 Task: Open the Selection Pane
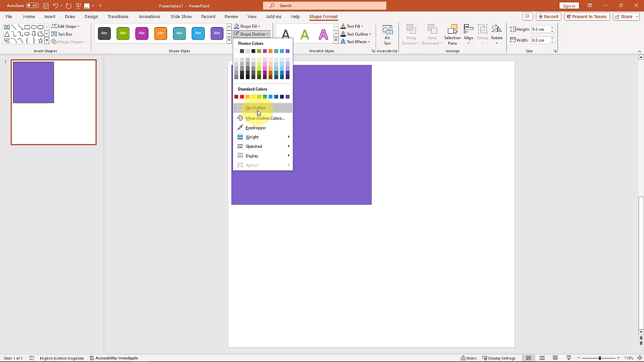coord(452,34)
